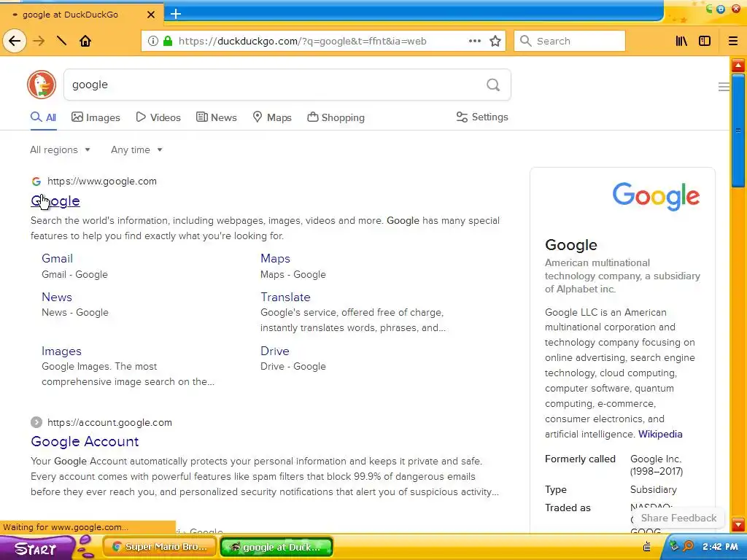Click the google at Duck... taskbar button
This screenshot has width=747, height=560.
pos(276,547)
